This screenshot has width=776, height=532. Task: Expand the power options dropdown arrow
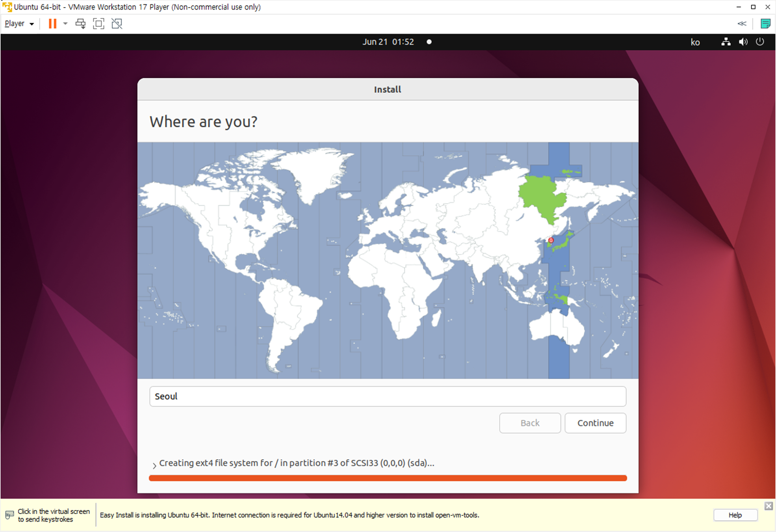(65, 24)
